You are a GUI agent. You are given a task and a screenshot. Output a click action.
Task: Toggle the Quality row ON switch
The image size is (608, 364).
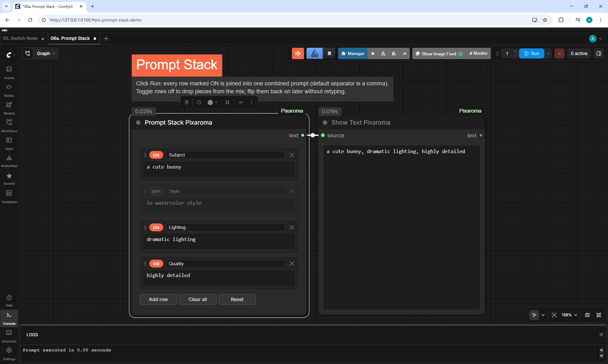[x=156, y=264]
